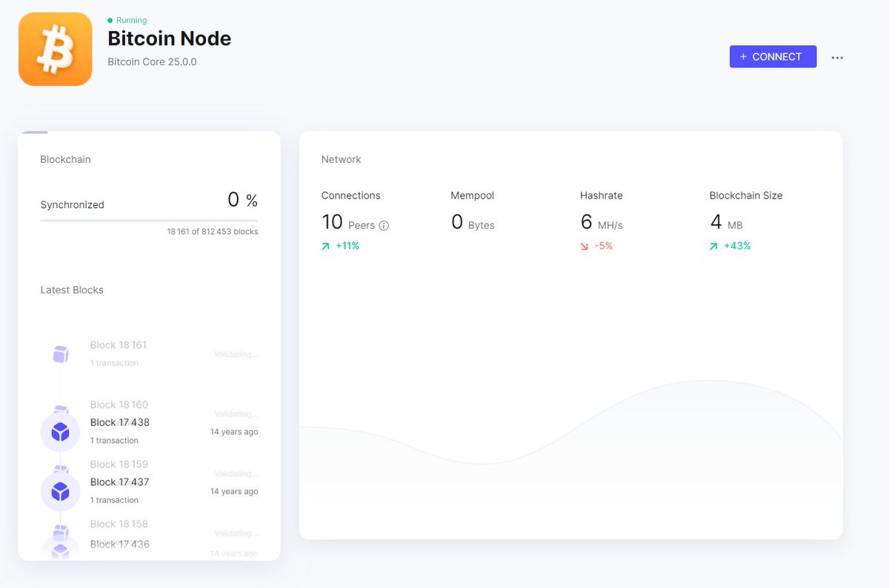Select the Block 17 438 entry
889x588 pixels.
click(149, 432)
